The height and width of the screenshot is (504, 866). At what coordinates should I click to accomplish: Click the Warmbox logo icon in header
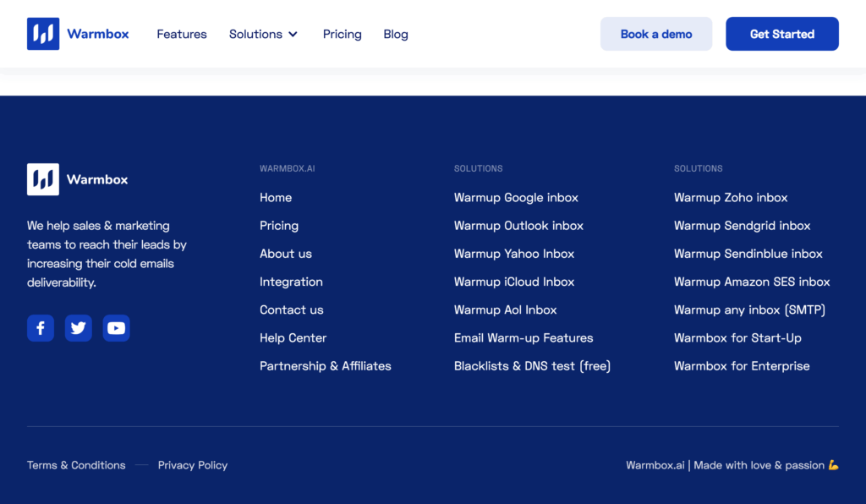pyautogui.click(x=43, y=34)
